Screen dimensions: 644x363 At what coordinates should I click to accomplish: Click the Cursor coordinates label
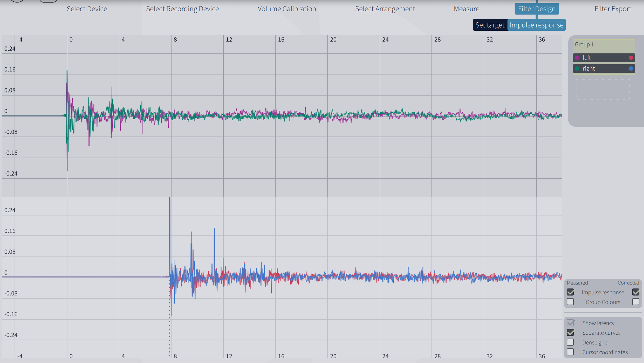[605, 352]
